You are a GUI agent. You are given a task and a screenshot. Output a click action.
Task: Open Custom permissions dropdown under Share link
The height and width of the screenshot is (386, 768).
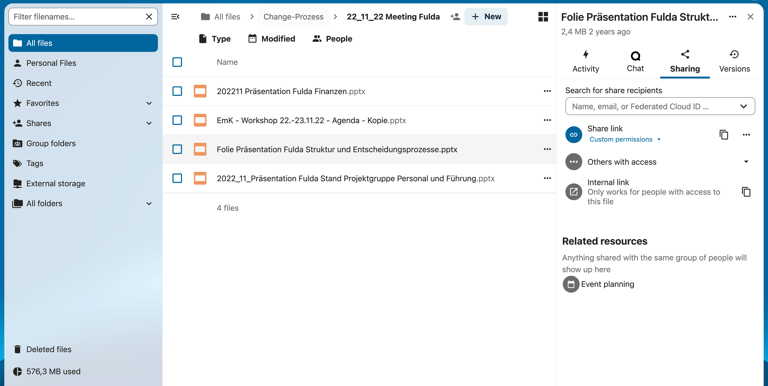point(624,140)
